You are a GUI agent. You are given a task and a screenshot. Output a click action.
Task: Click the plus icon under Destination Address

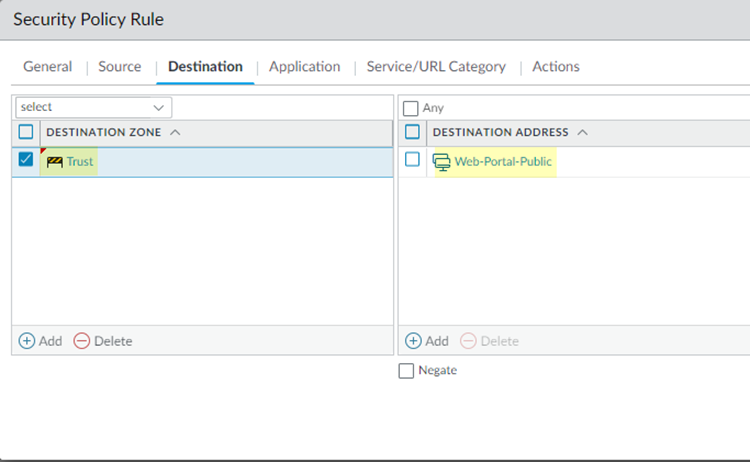[413, 341]
